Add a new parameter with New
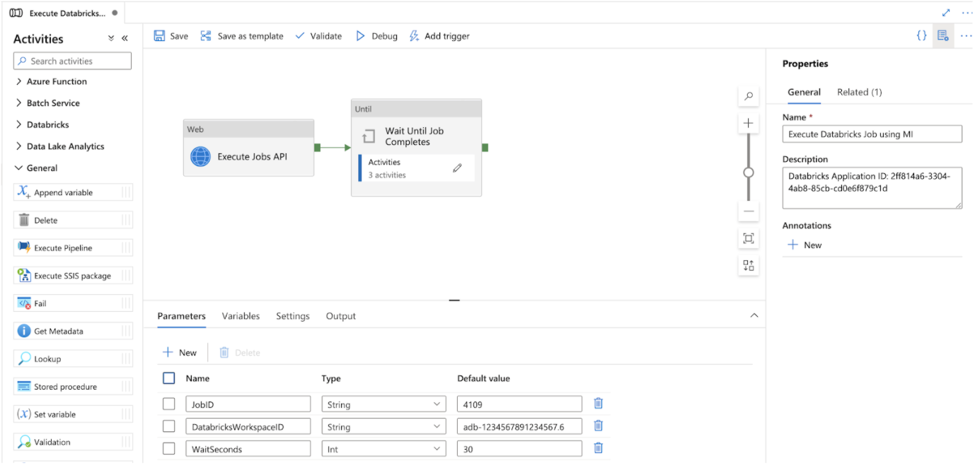The image size is (980, 473). [180, 352]
